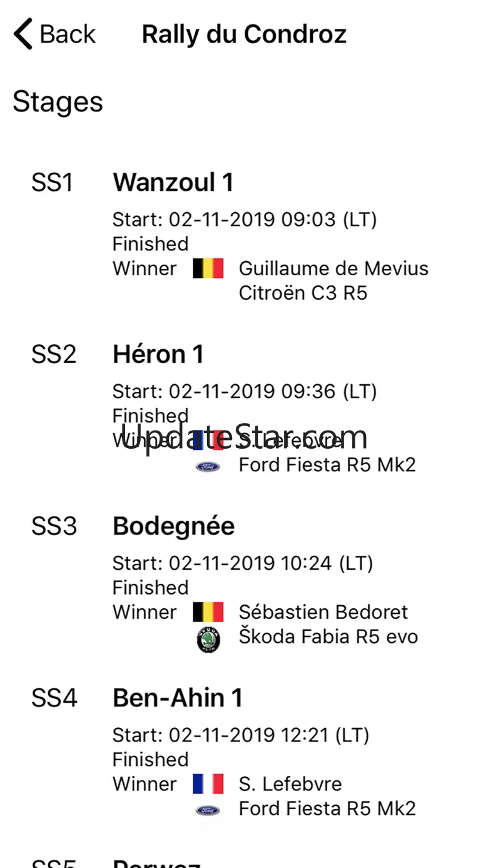
Task: Tap the Belgian flag beside Guillaume de Mevius
Action: (208, 268)
